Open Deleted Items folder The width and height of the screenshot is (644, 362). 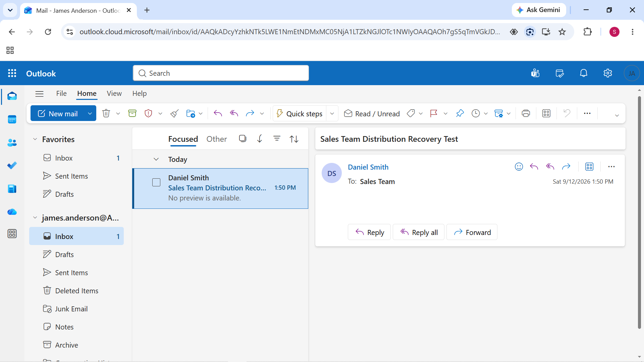click(x=76, y=291)
